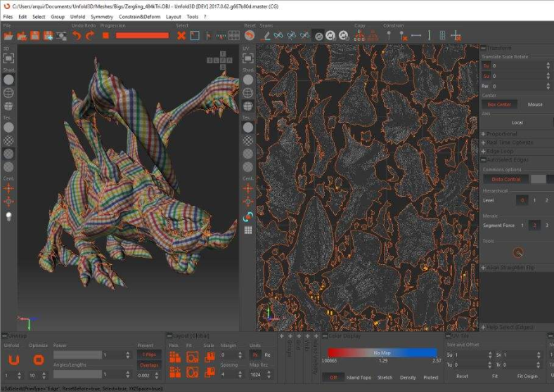
Task: Click the Stretch display button
Action: click(x=385, y=377)
